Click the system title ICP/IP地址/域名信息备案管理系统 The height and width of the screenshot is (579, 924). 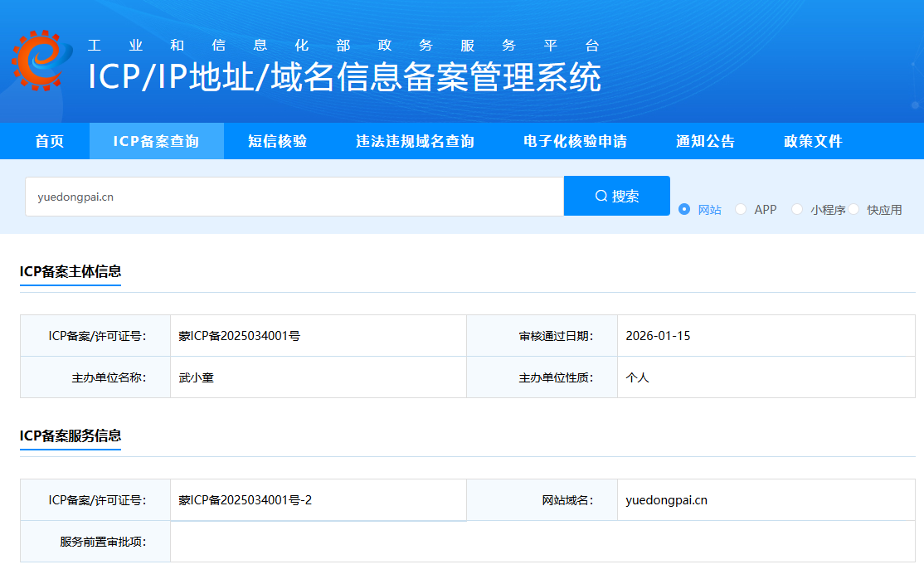pos(345,77)
